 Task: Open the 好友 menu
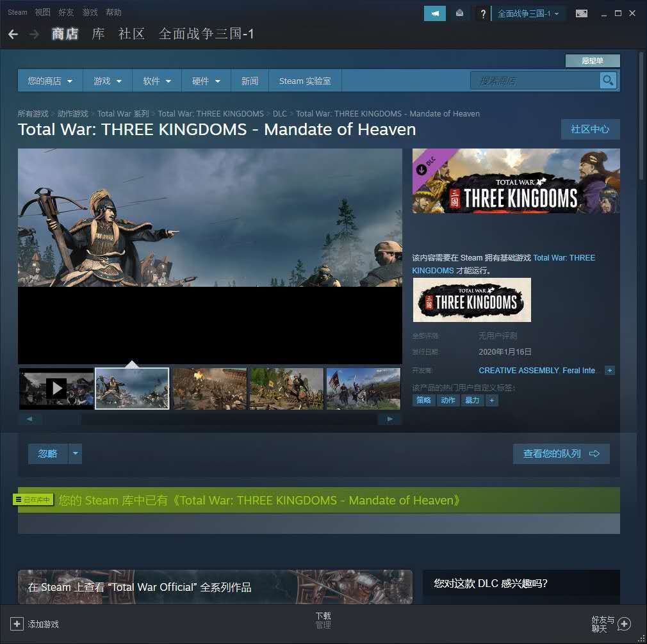point(66,12)
